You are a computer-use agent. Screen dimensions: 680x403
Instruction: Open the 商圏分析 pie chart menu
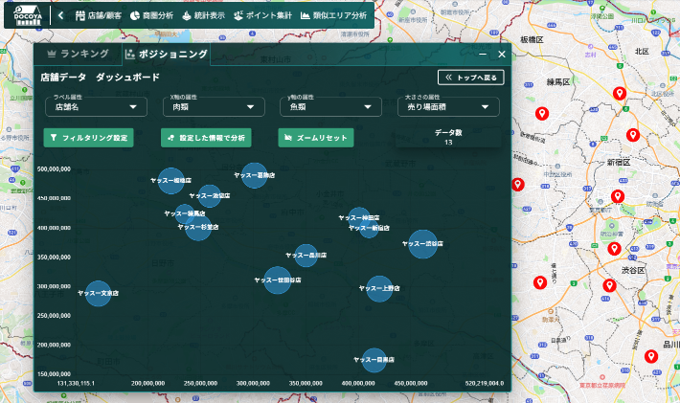(x=152, y=15)
